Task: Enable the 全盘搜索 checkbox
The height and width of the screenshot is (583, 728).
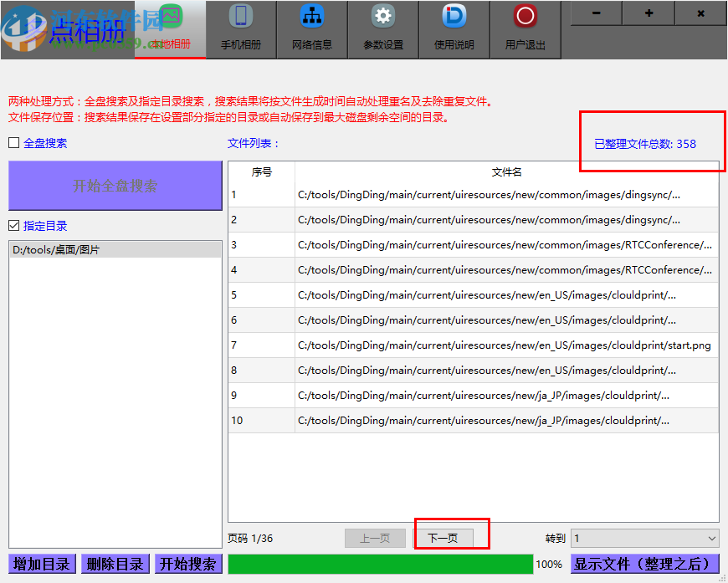Action: [x=14, y=143]
